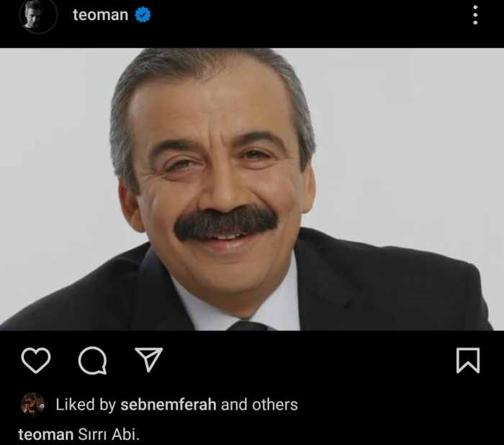The image size is (504, 445).
Task: Tap the bold teoman username in the caption
Action: [46, 435]
